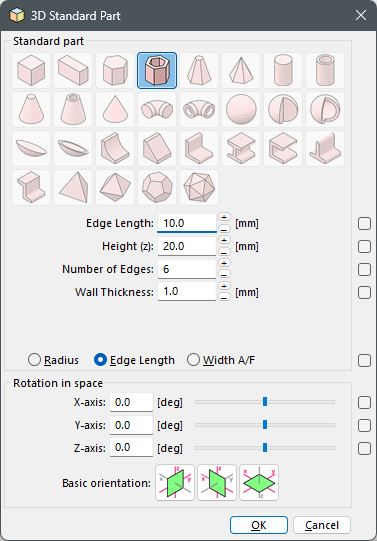Viewport: 377px width, 541px height.
Task: Select the solid pipe elbow part
Action: (157, 109)
